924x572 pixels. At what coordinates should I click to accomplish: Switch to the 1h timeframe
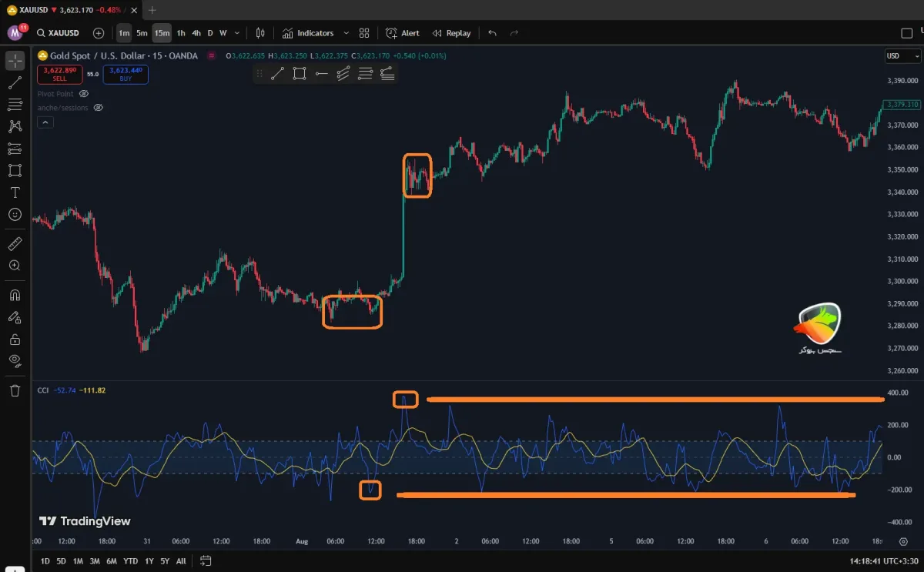181,33
